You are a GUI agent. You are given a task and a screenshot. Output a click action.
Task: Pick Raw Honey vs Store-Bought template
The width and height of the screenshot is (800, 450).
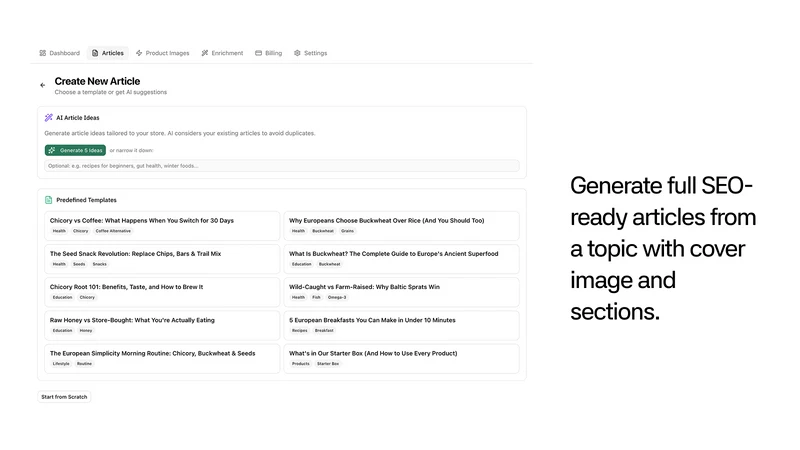[162, 325]
